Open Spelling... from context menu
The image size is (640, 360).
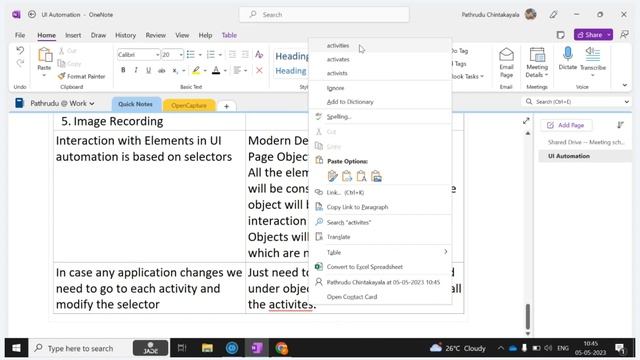(x=380, y=117)
